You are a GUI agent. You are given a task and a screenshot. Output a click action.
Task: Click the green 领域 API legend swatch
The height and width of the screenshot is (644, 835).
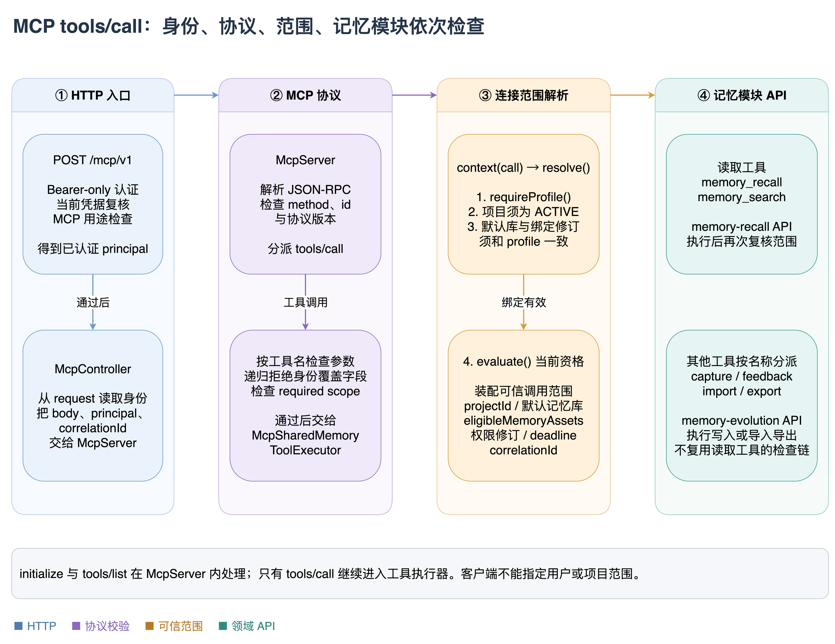(222, 626)
